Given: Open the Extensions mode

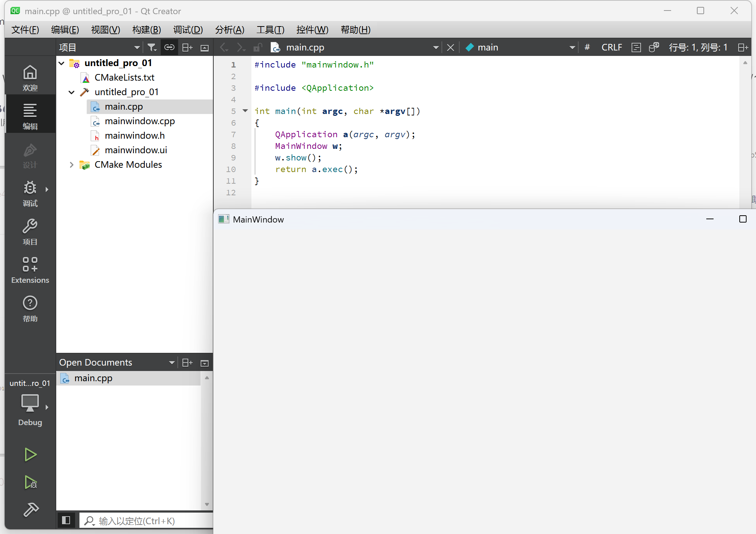Looking at the screenshot, I should [x=30, y=270].
